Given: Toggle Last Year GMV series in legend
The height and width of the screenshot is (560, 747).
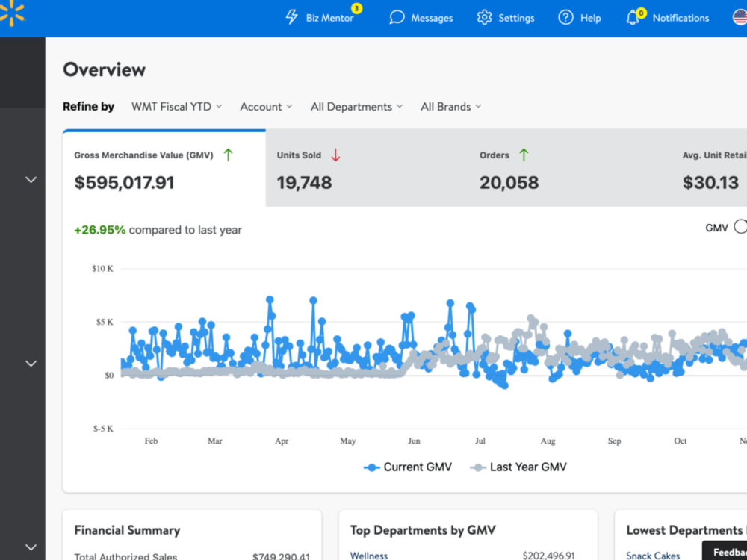Looking at the screenshot, I should (518, 467).
